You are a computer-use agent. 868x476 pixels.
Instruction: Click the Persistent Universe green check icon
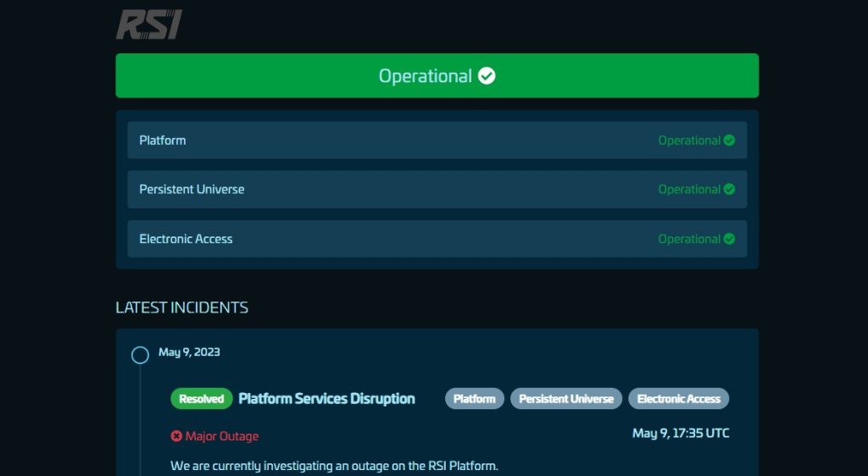pyautogui.click(x=729, y=190)
